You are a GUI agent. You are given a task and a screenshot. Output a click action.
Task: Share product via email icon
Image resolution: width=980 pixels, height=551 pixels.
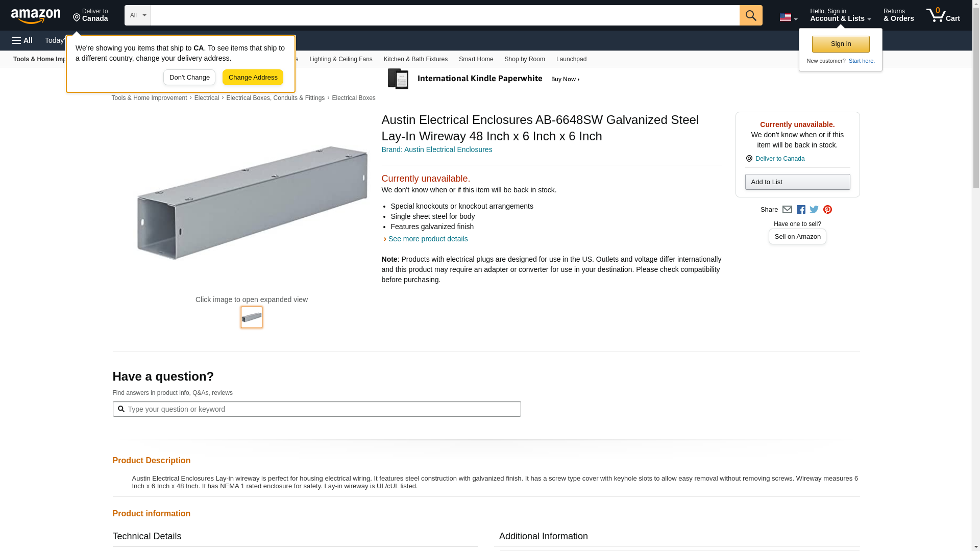(x=787, y=210)
